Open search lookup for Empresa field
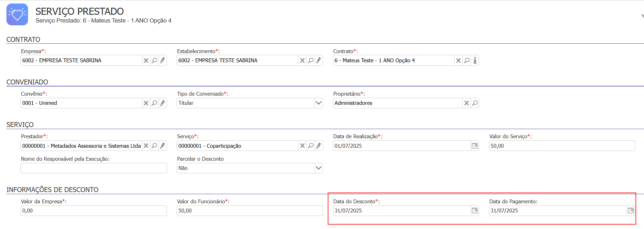This screenshot has height=229, width=644. point(154,61)
